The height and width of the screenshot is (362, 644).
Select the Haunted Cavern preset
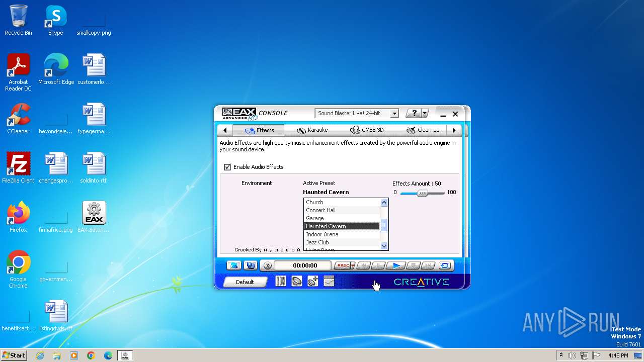[342, 226]
